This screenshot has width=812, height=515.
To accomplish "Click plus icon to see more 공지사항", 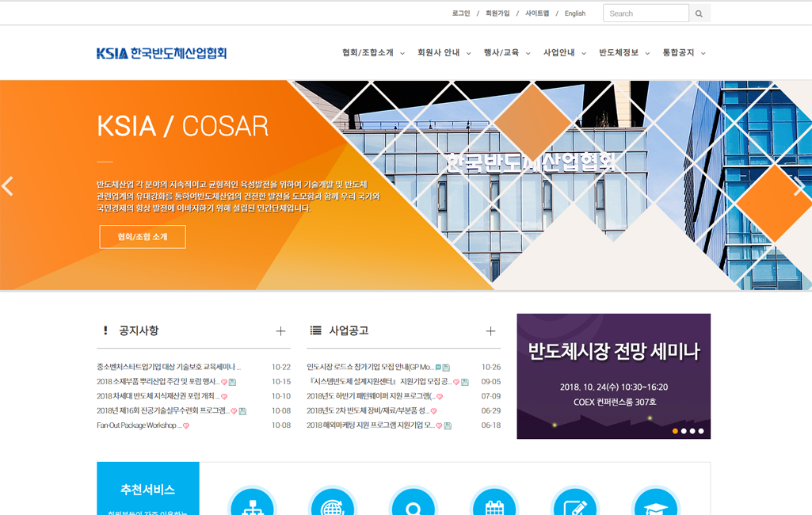I will 280,331.
